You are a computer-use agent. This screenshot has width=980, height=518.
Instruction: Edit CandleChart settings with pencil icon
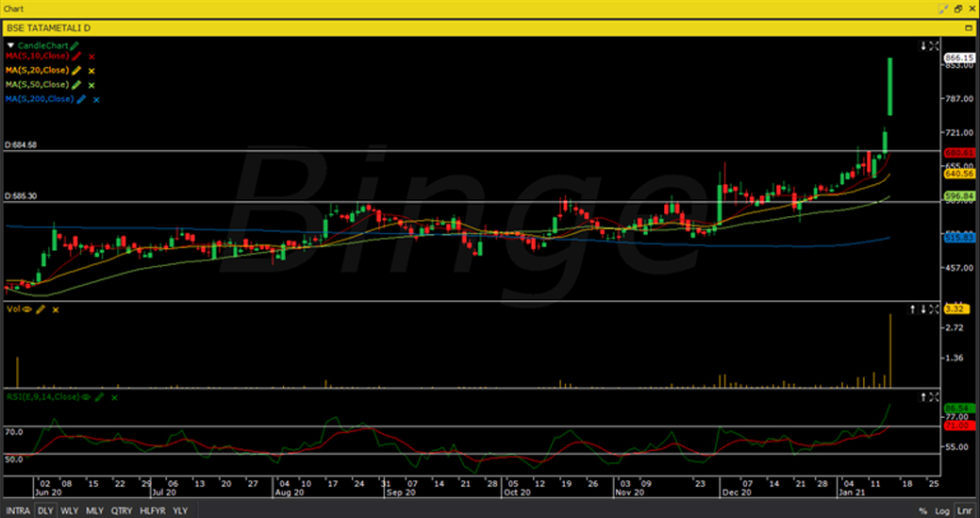coord(75,45)
